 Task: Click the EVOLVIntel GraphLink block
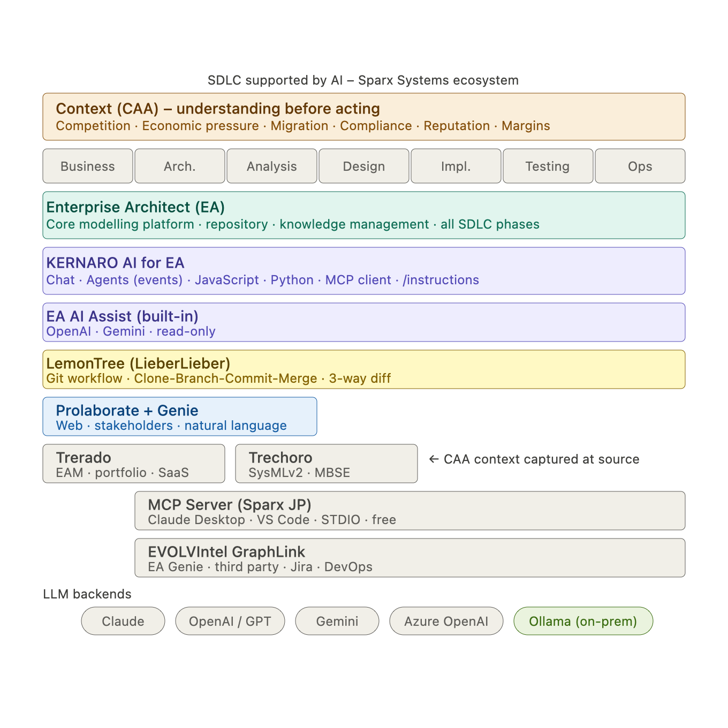coord(410,558)
